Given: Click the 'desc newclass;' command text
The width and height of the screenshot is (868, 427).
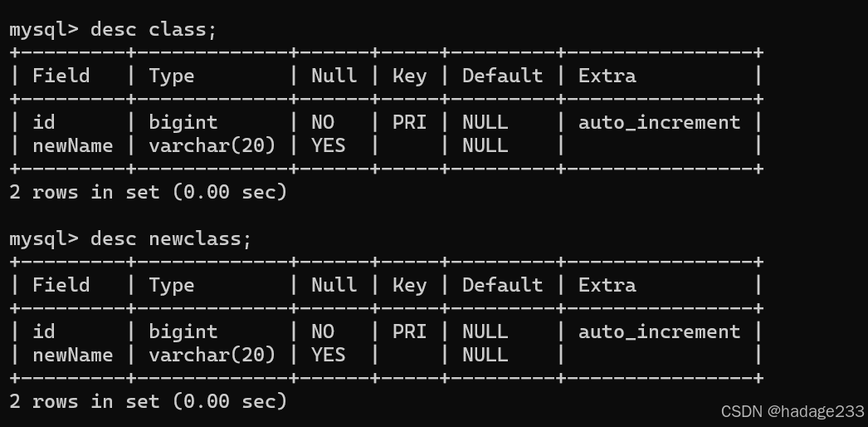Looking at the screenshot, I should [x=171, y=238].
